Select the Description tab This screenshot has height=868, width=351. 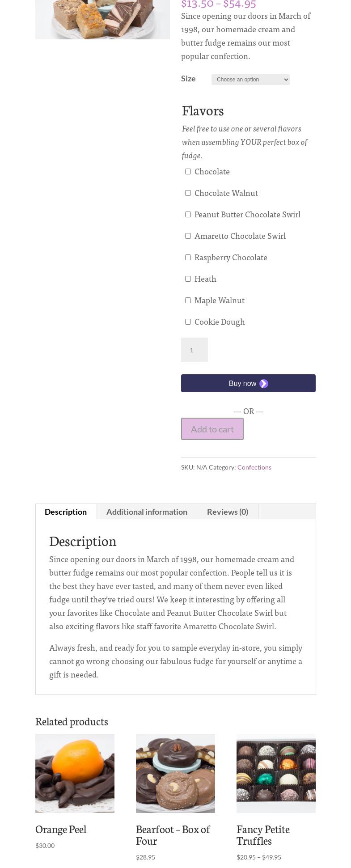(66, 512)
